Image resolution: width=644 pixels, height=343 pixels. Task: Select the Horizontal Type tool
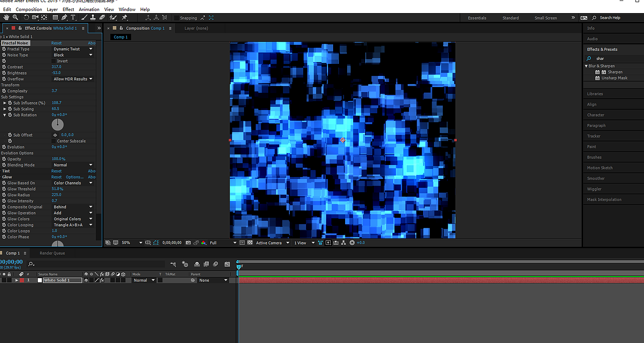pyautogui.click(x=73, y=18)
